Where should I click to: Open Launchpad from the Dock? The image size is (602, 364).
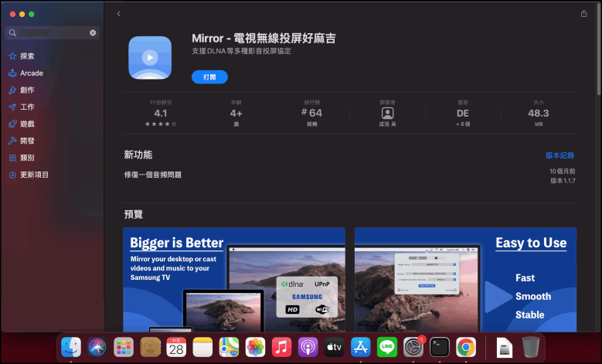coord(124,347)
